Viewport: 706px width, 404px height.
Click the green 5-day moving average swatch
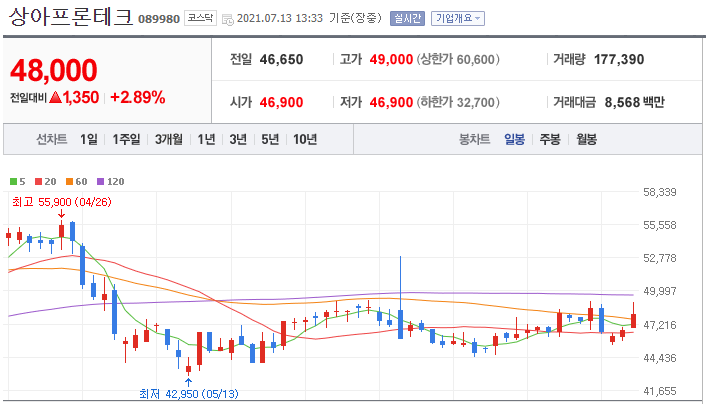click(x=14, y=182)
